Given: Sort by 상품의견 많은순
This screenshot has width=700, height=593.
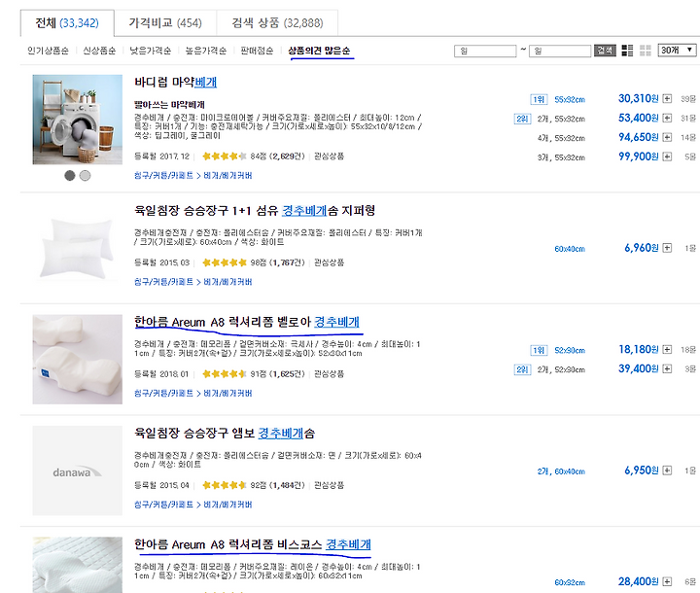Looking at the screenshot, I should point(319,51).
